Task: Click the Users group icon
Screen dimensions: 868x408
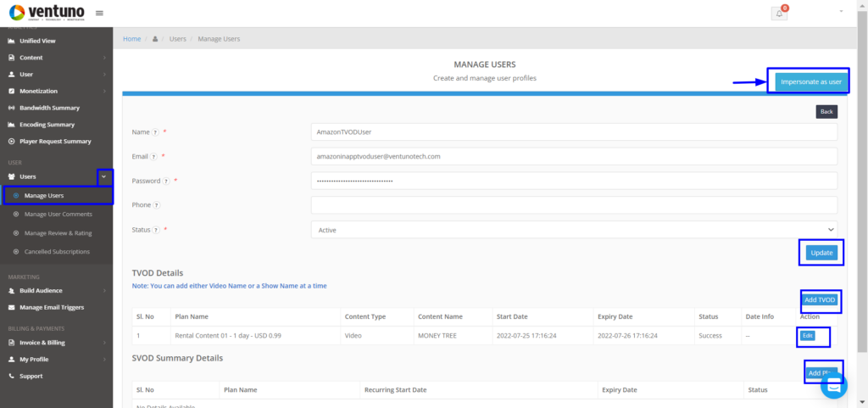Action: pos(12,176)
